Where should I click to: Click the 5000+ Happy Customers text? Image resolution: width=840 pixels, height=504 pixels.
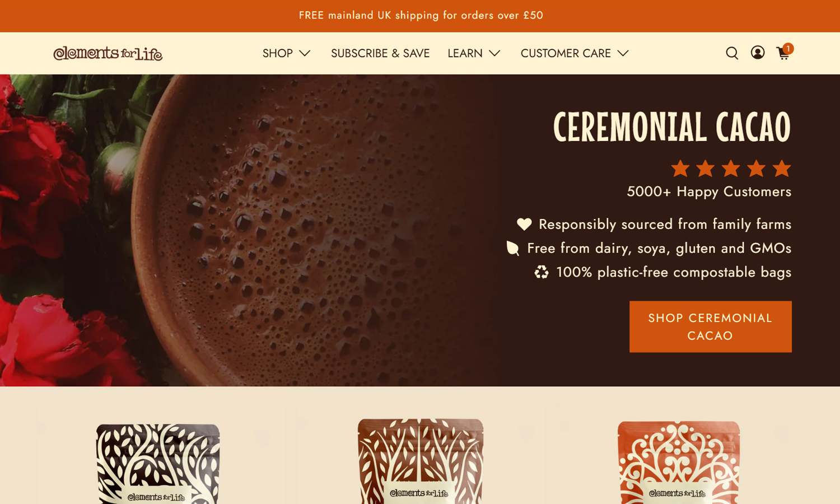click(x=709, y=192)
